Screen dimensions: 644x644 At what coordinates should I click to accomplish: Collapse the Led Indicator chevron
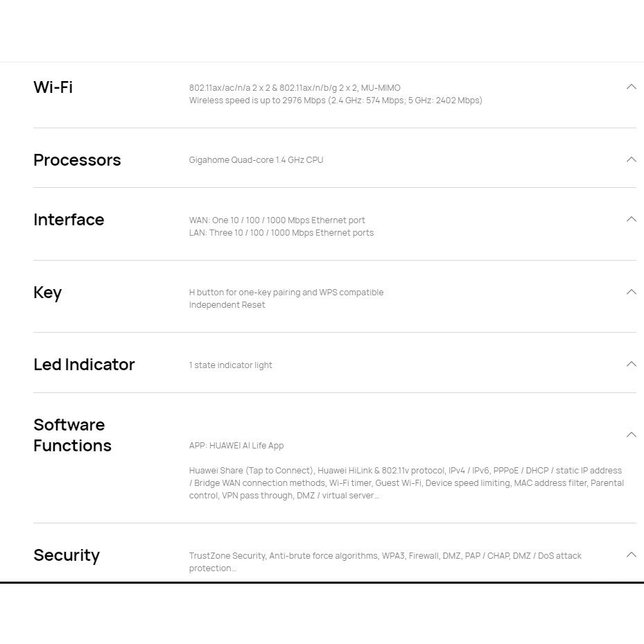pos(631,364)
